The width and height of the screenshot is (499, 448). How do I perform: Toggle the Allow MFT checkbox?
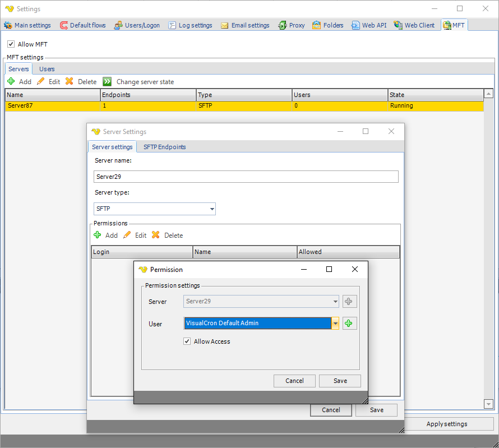click(11, 44)
